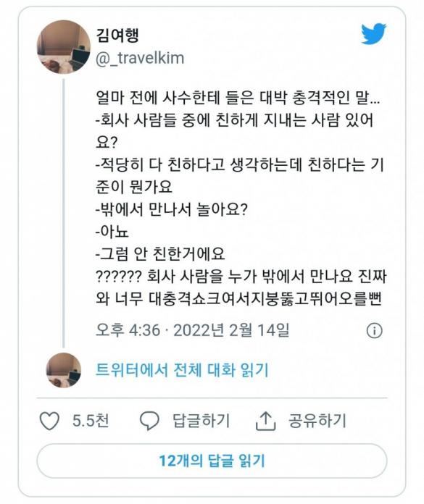Open the info circle icon beside date
This screenshot has width=424, height=504.
coord(375,330)
